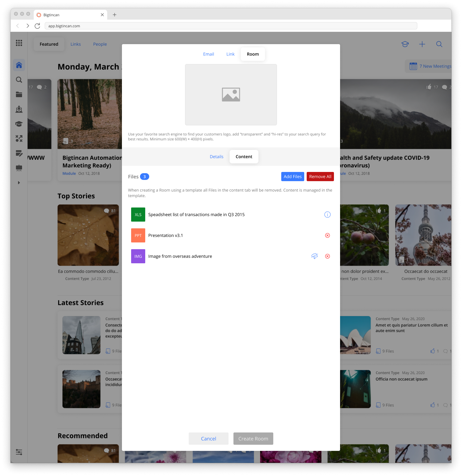Switch to the Details tab

[x=216, y=157]
